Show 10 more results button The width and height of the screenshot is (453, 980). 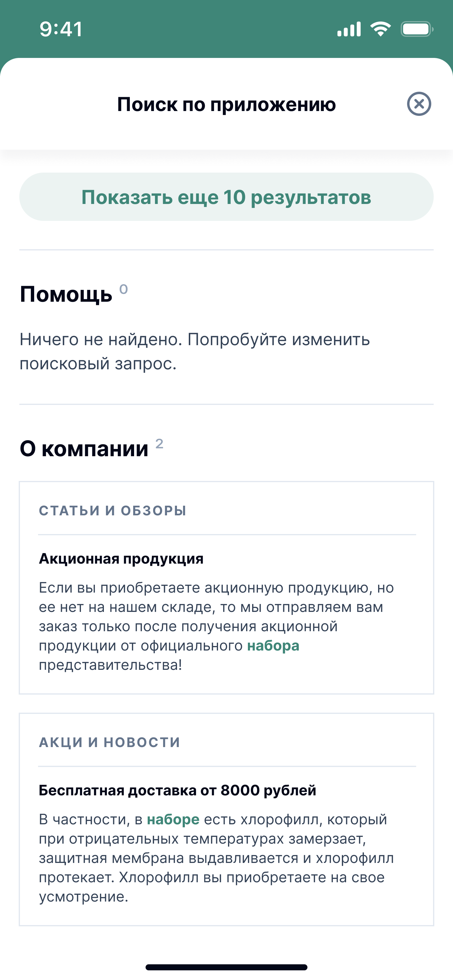click(226, 197)
